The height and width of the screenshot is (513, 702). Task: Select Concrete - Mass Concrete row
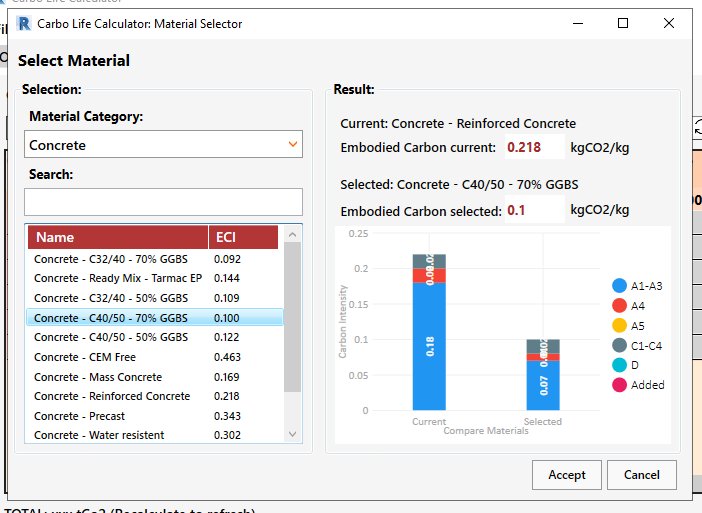[x=98, y=377]
